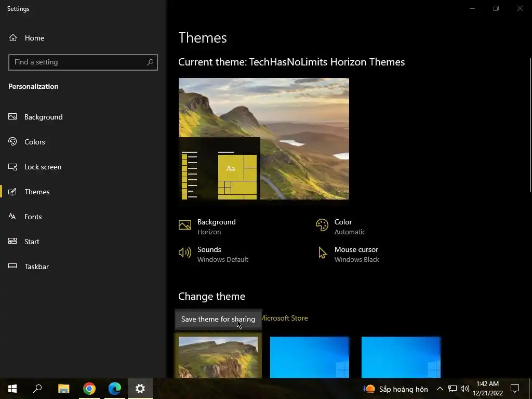This screenshot has width=532, height=399.
Task: Click the Colors palette icon in sidebar
Action: pos(12,141)
